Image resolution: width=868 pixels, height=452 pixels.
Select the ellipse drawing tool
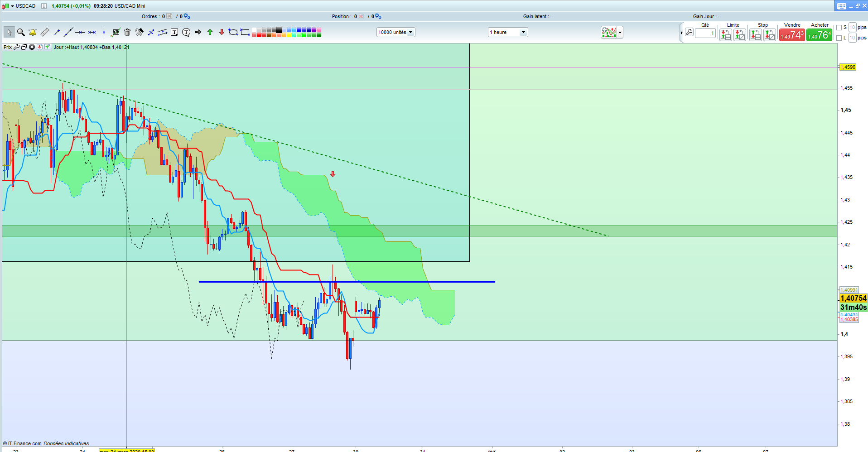233,32
